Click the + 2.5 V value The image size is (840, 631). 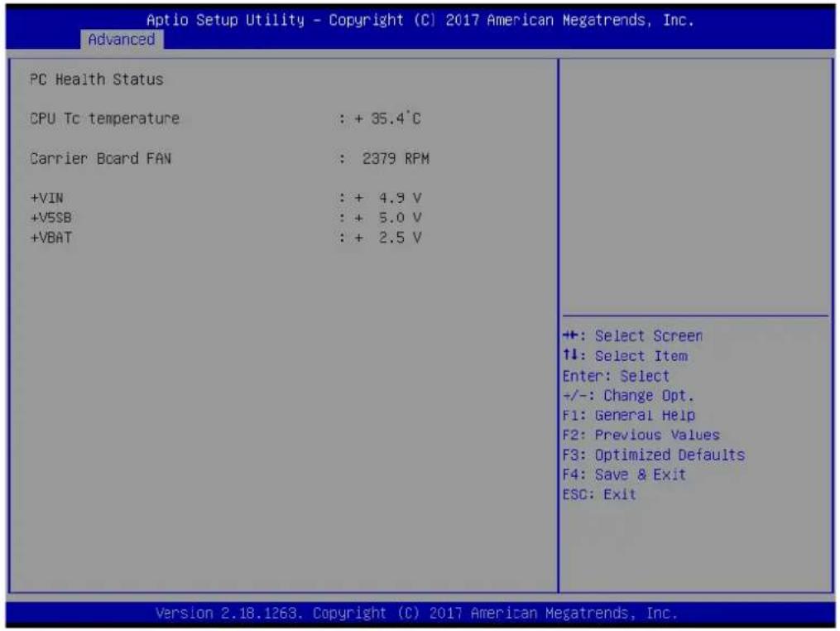pos(388,238)
